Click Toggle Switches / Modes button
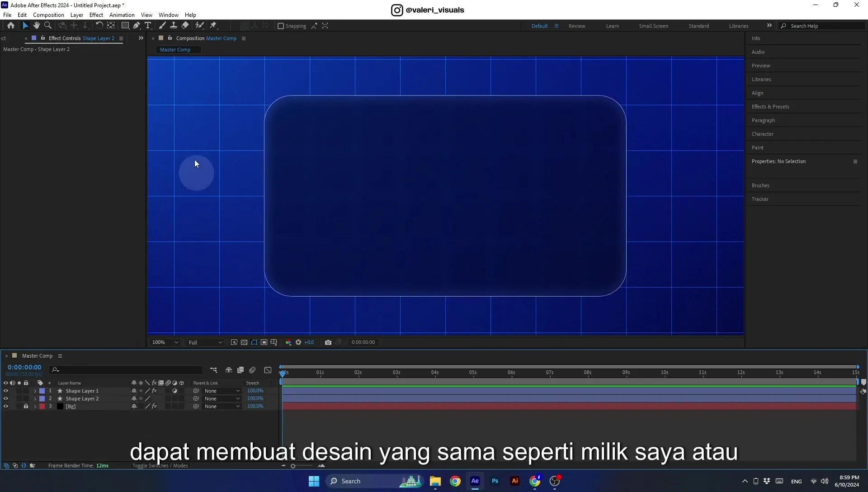This screenshot has width=868, height=492. 160,466
